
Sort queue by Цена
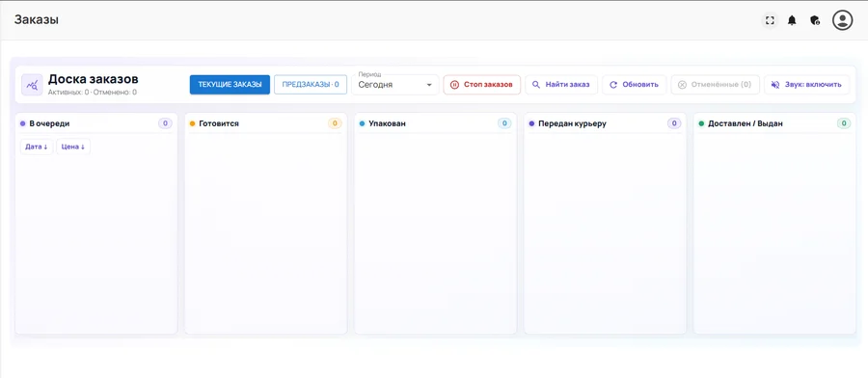click(73, 147)
